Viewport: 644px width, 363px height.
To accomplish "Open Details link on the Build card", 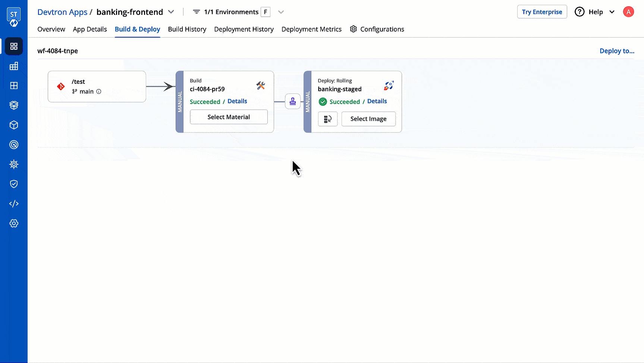I will 238,101.
